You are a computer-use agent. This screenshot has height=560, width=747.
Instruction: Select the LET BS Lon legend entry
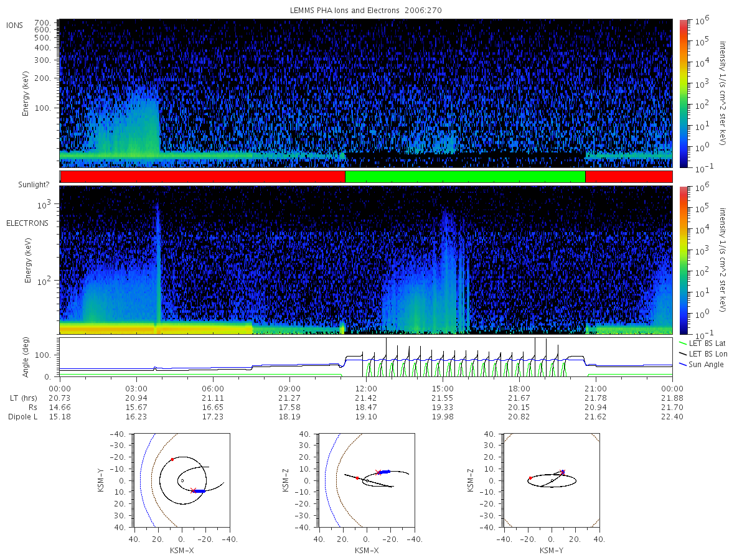706,353
